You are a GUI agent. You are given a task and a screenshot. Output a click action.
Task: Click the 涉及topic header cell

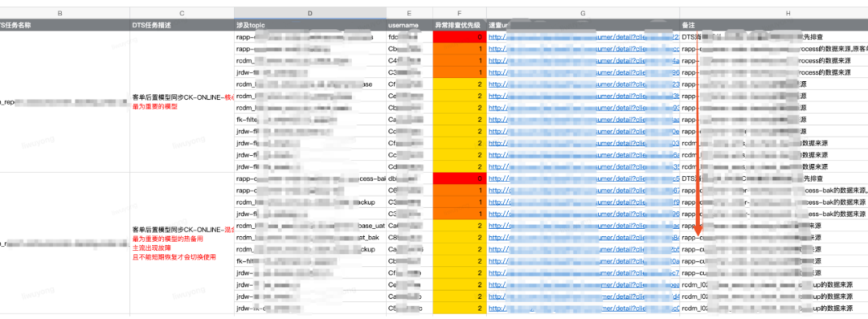click(310, 25)
